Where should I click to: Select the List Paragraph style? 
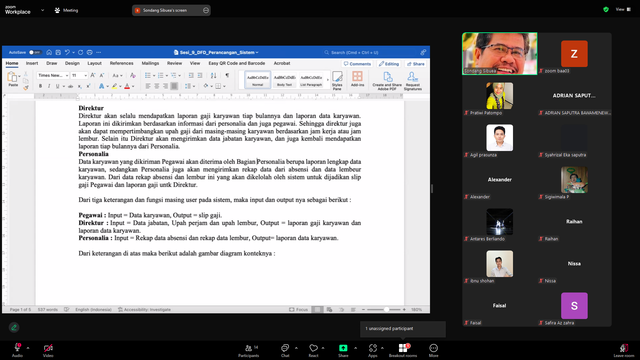pyautogui.click(x=311, y=80)
